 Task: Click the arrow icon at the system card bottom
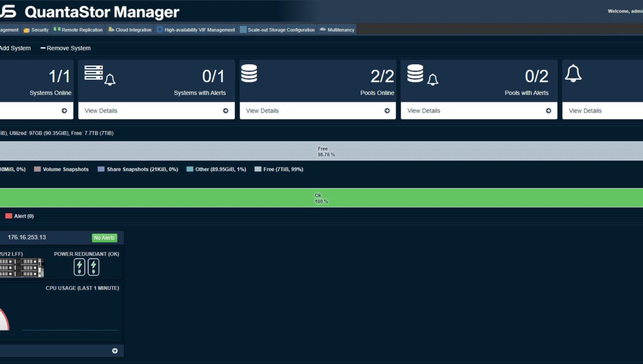(115, 351)
